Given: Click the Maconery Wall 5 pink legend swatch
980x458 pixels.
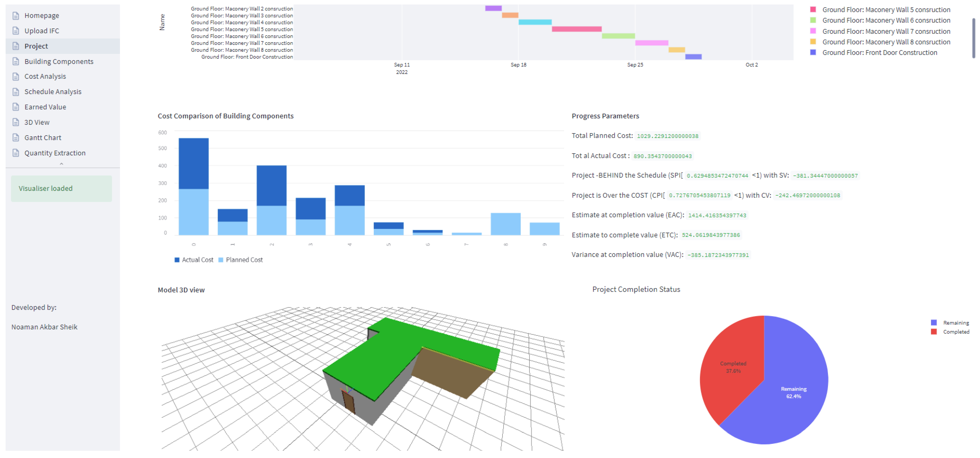Looking at the screenshot, I should [x=813, y=9].
